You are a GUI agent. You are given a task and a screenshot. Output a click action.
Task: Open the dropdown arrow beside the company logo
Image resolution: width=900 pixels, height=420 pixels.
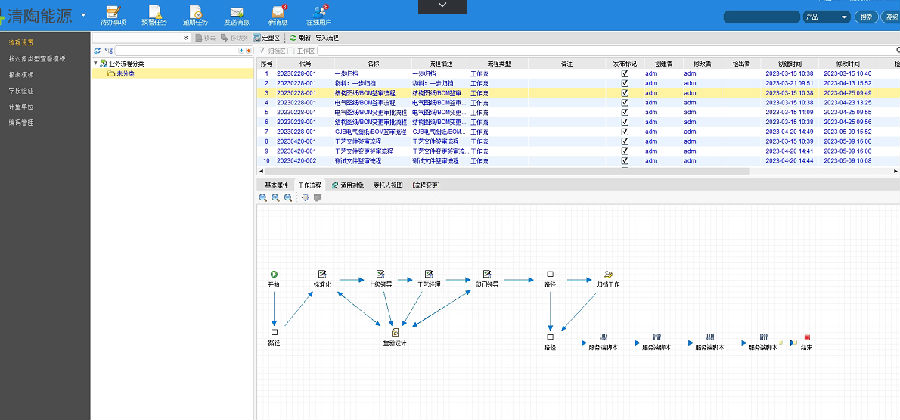tap(82, 16)
